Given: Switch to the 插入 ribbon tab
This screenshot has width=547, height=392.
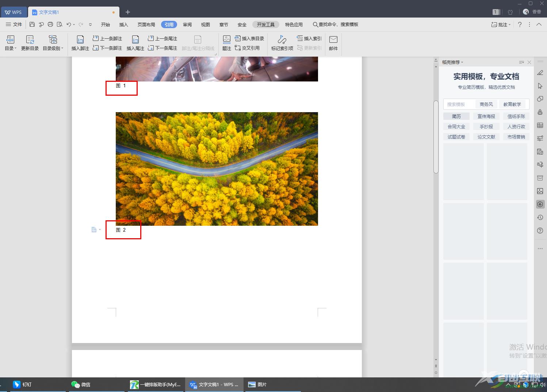Looking at the screenshot, I should 124,24.
